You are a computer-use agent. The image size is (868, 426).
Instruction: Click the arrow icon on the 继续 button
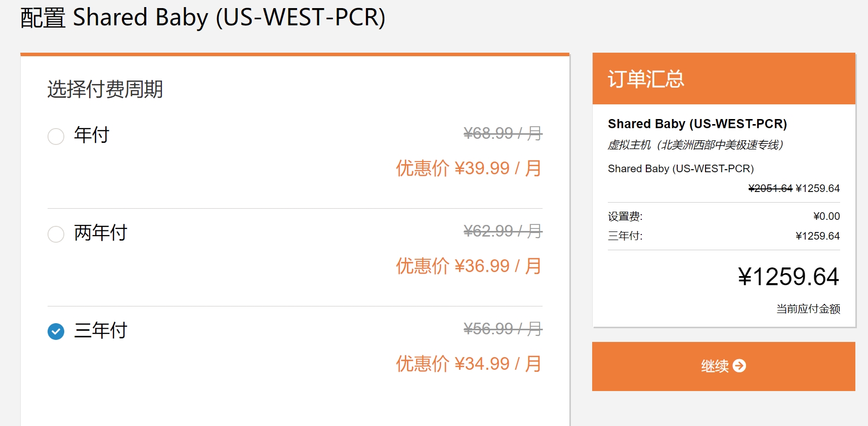(739, 366)
